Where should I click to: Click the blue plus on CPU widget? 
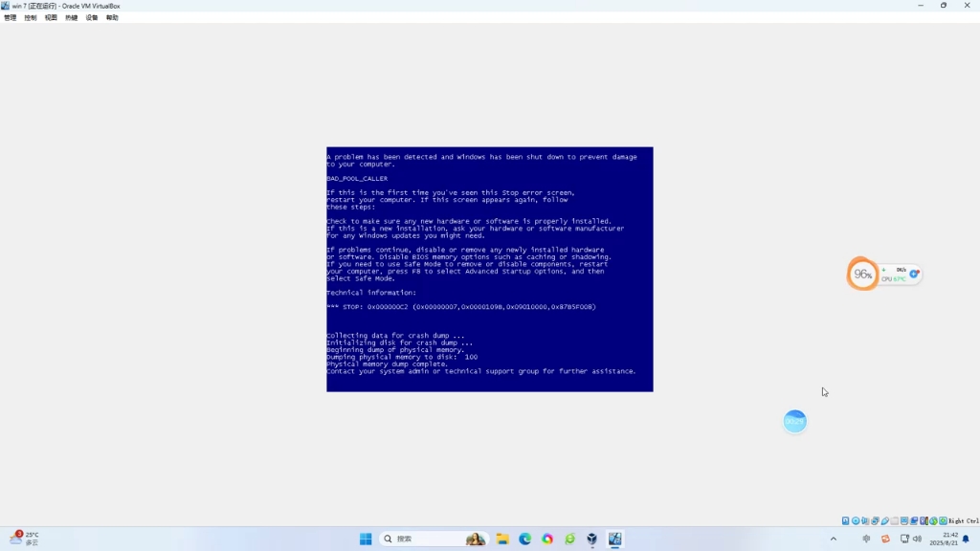point(914,274)
